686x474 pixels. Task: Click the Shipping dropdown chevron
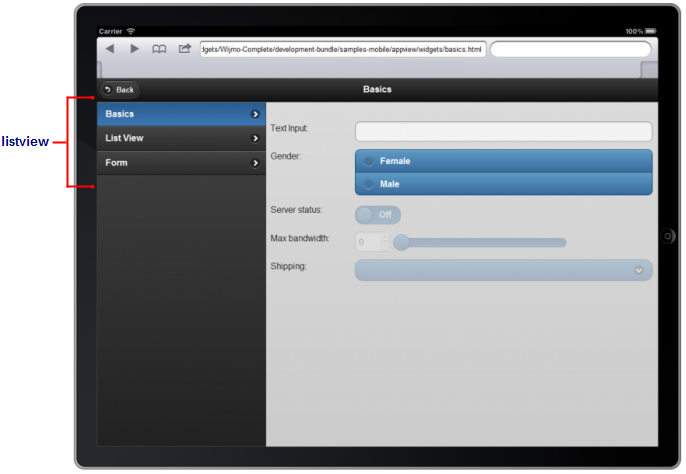(638, 270)
